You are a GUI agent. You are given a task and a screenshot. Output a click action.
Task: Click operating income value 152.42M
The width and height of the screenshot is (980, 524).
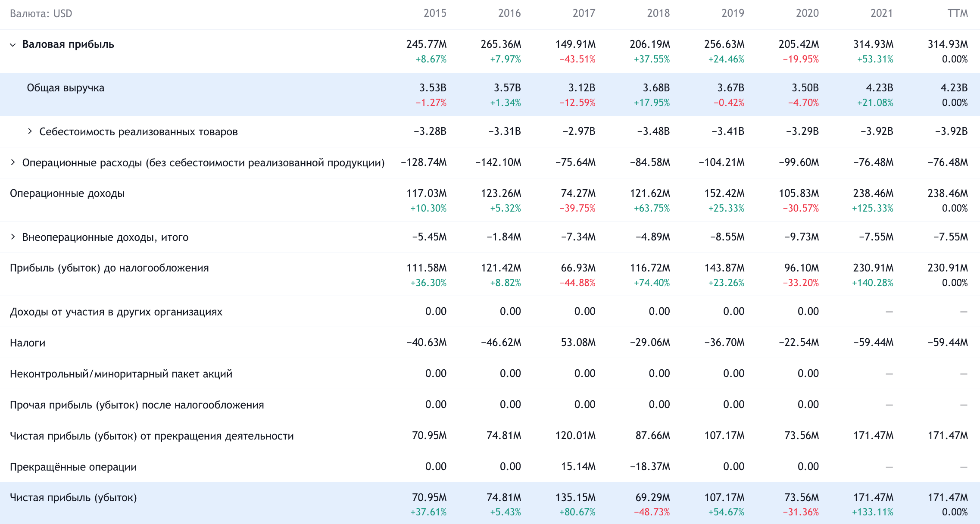click(724, 193)
